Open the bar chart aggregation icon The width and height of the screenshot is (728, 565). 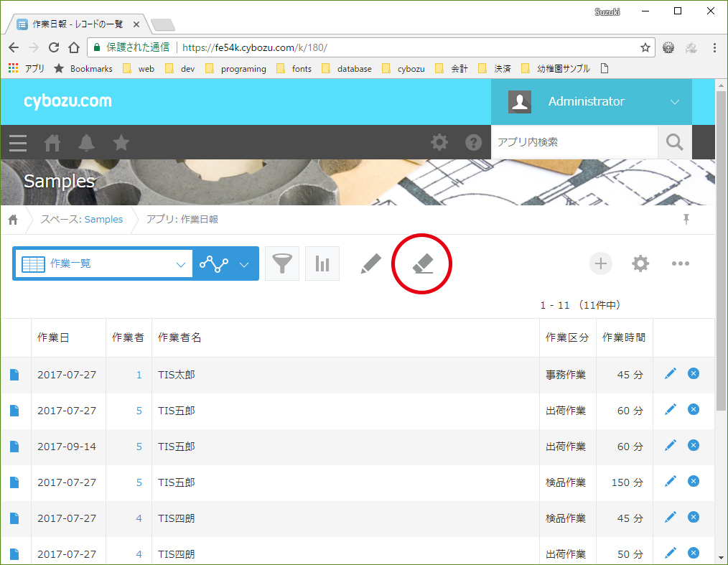(322, 263)
